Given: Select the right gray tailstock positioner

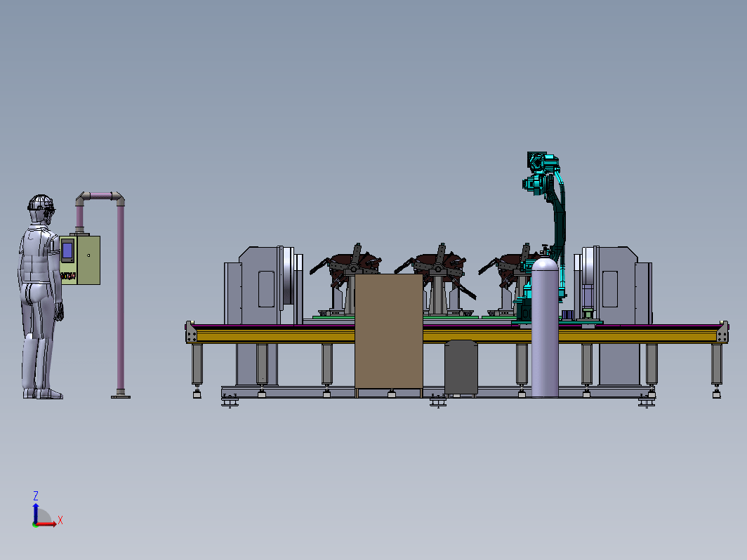Looking at the screenshot, I should tap(613, 286).
